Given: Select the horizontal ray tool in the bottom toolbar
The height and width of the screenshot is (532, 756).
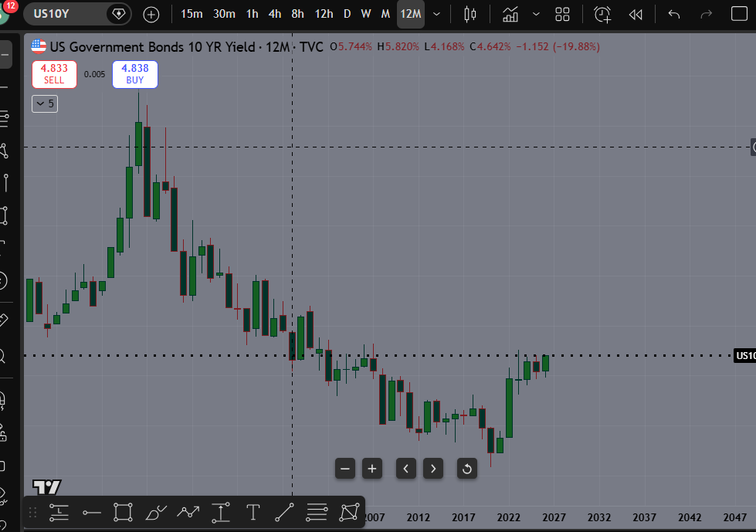Looking at the screenshot, I should pyautogui.click(x=92, y=512).
